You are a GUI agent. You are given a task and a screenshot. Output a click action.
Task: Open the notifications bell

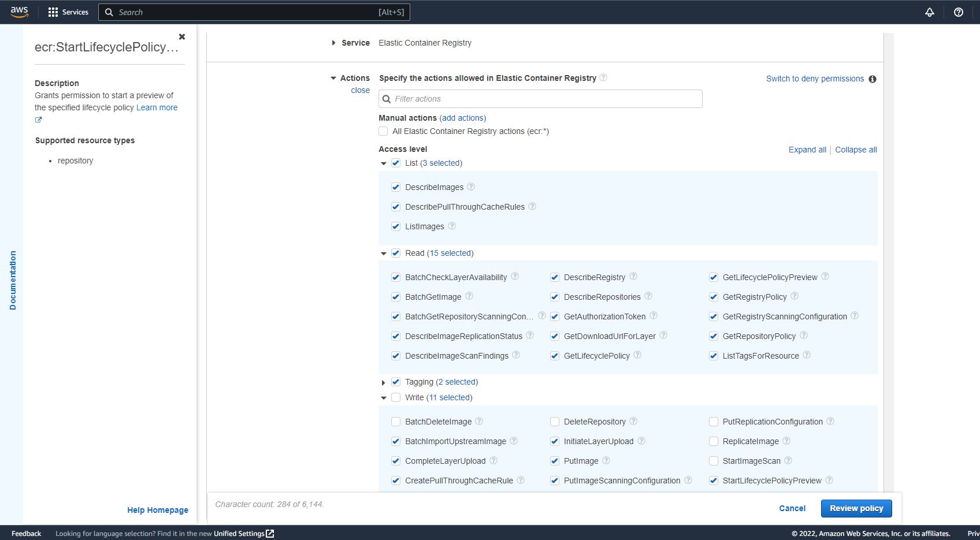[x=930, y=12]
